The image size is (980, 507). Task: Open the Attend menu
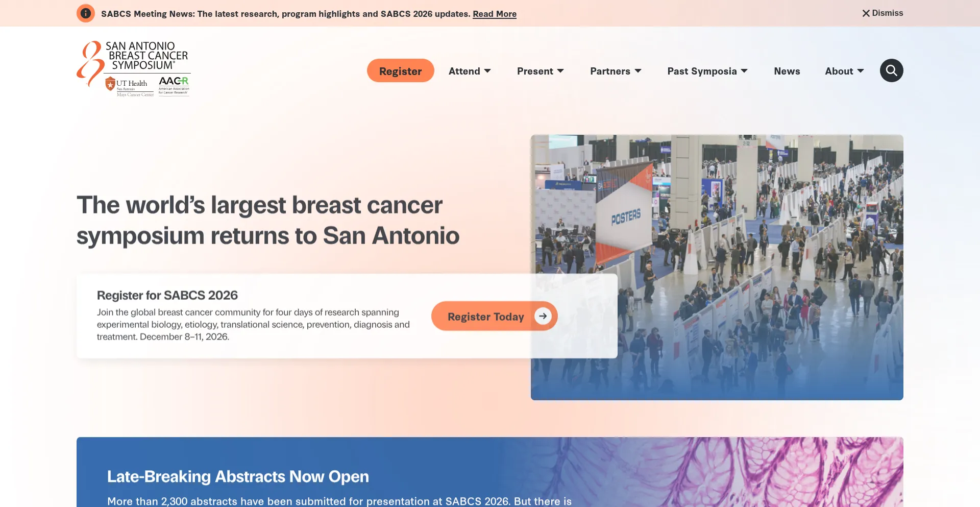coord(470,71)
